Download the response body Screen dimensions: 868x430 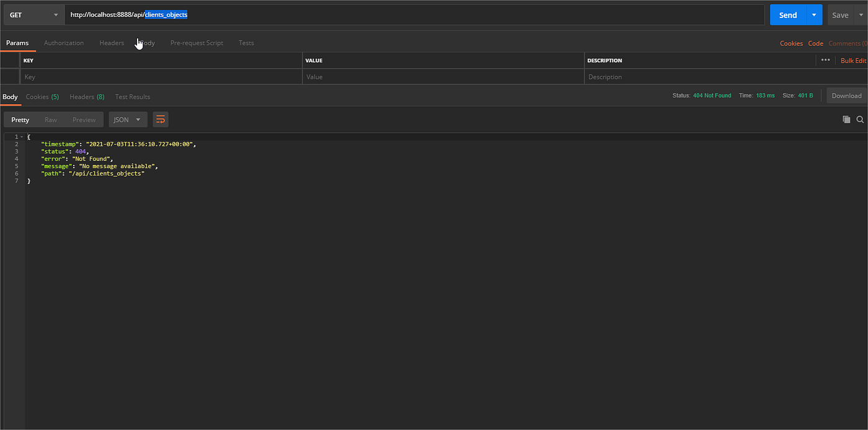846,96
